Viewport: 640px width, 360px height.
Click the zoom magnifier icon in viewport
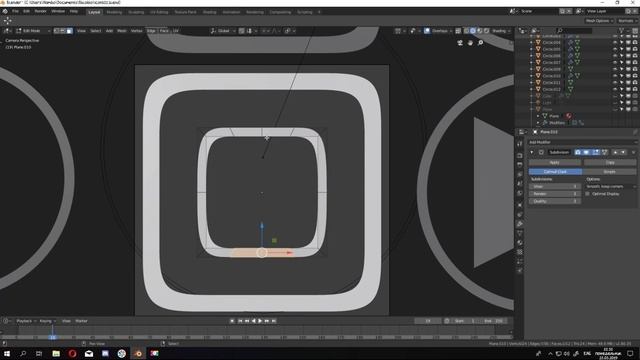[x=480, y=43]
